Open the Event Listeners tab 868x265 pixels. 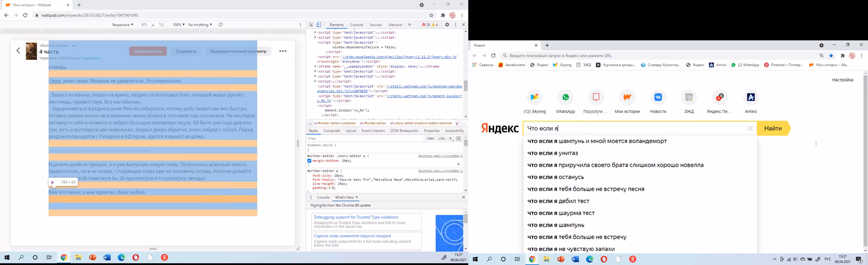coord(373,131)
